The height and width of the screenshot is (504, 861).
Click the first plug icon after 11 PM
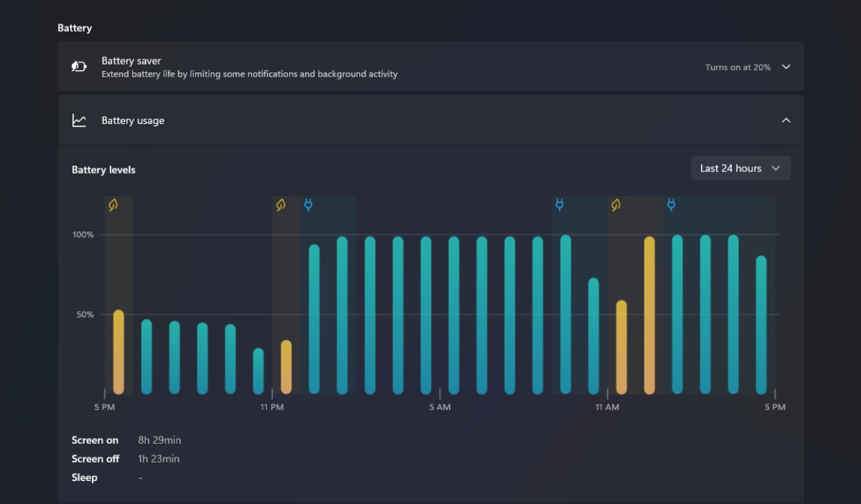point(309,205)
